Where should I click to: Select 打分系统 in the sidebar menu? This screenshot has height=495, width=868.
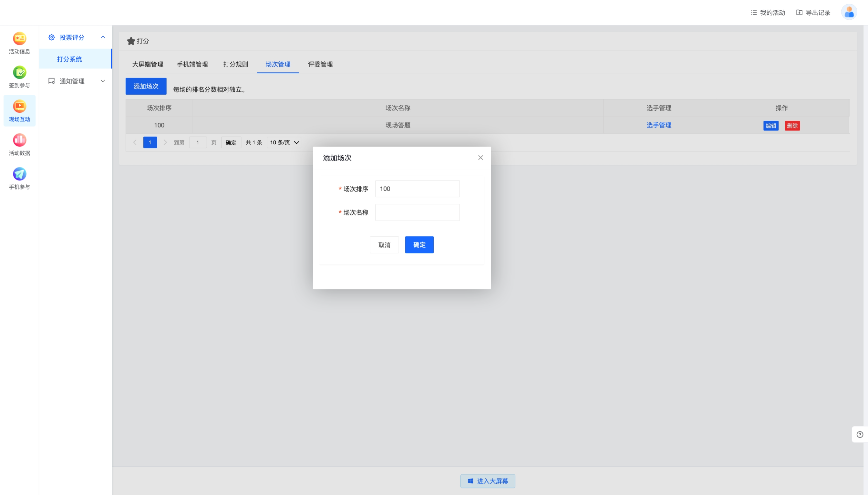(75, 59)
